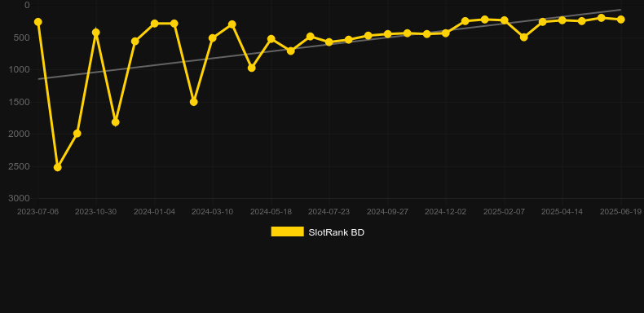Select the data point above 2024-09-27
Viewport: 644px width, 313px height.
click(387, 33)
